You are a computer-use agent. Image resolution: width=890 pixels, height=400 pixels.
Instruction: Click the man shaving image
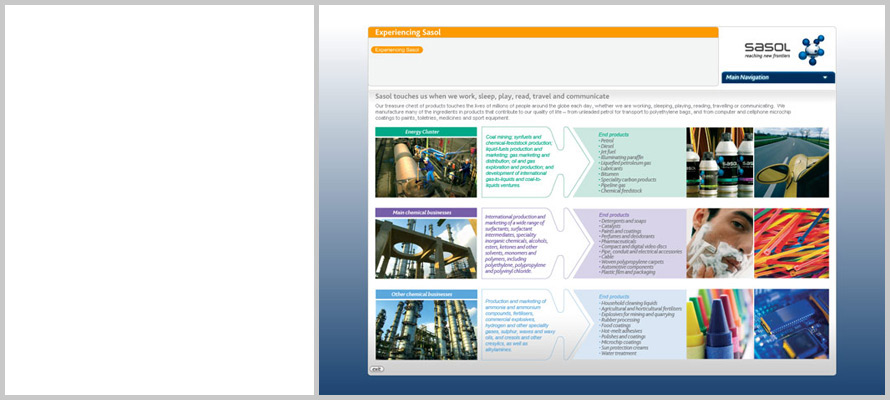point(720,243)
